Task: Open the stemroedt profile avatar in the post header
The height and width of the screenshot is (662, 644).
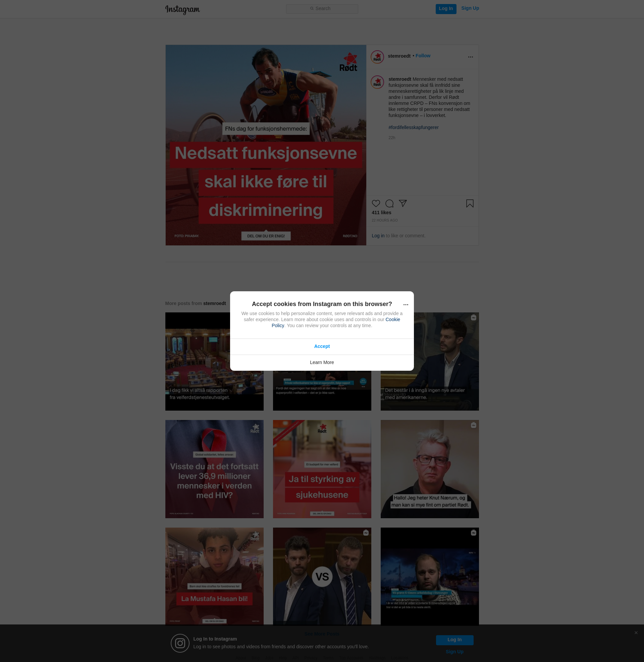Action: 377,57
